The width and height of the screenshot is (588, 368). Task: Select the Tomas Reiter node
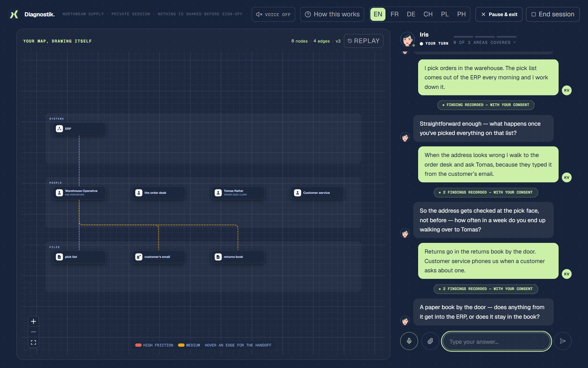tap(238, 193)
